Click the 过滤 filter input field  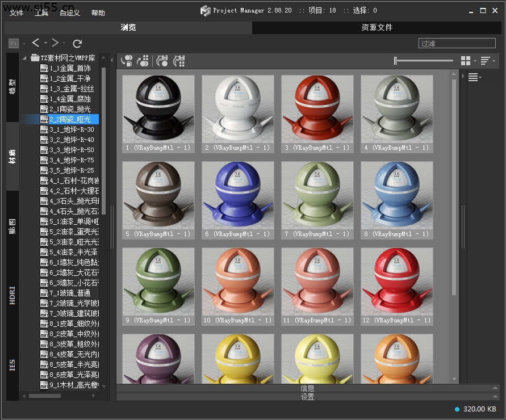coord(457,43)
